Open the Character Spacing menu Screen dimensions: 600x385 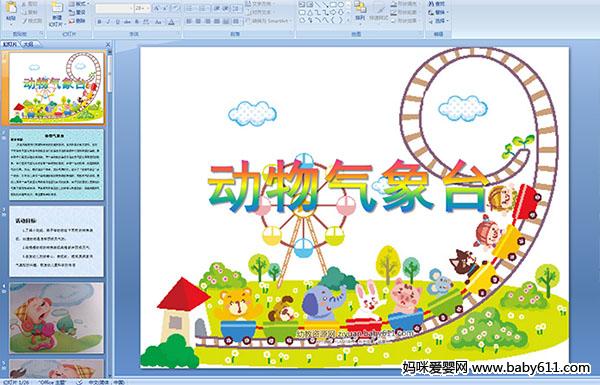147,22
